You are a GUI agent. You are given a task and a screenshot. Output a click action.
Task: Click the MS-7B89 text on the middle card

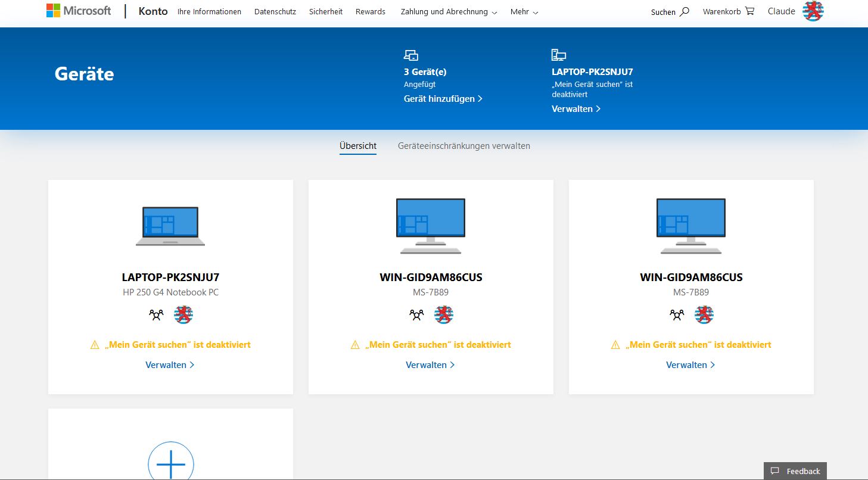(x=431, y=292)
